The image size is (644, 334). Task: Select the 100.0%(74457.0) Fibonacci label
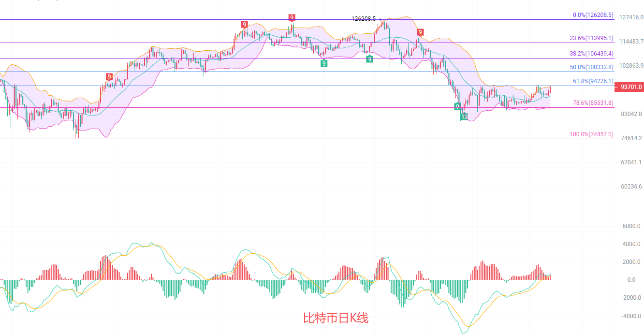(x=591, y=134)
